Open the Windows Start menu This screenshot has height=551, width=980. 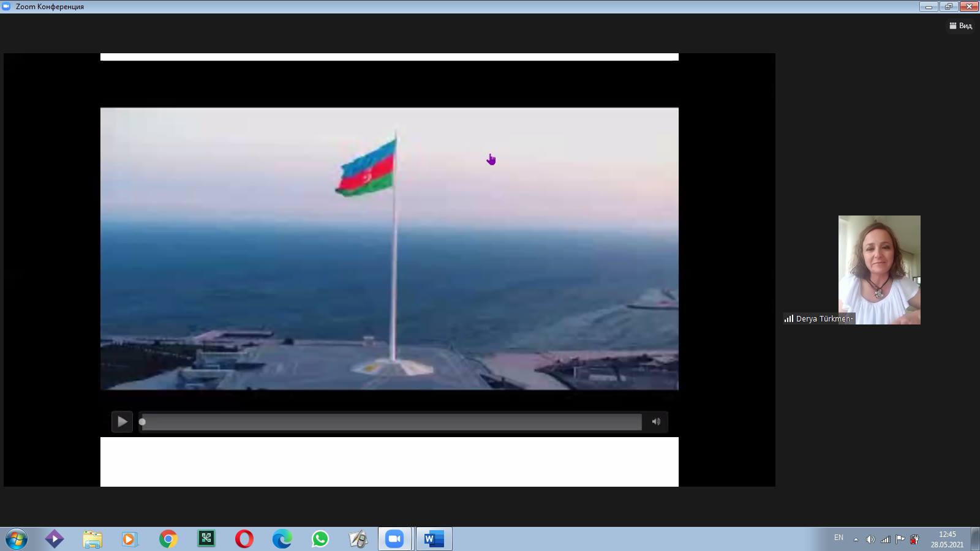[16, 539]
